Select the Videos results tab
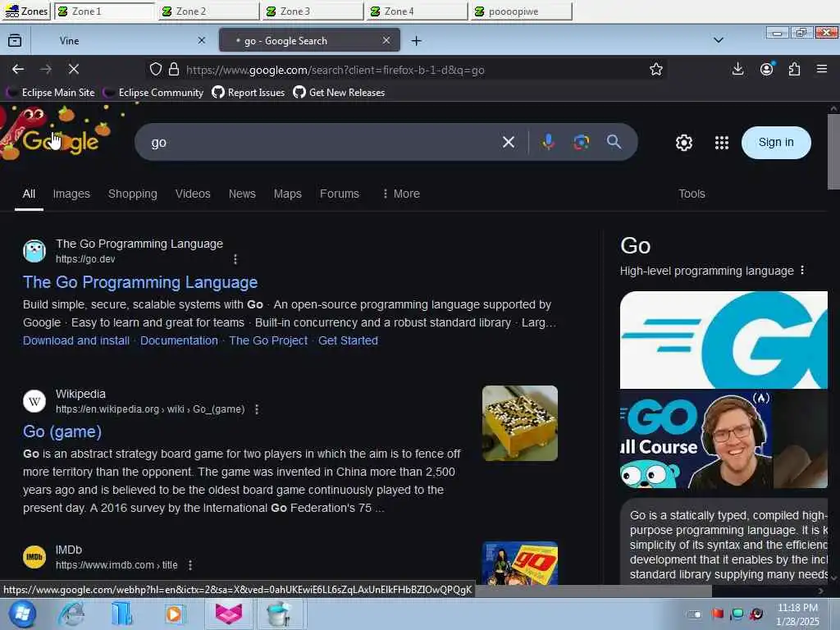This screenshot has height=630, width=840. point(193,194)
